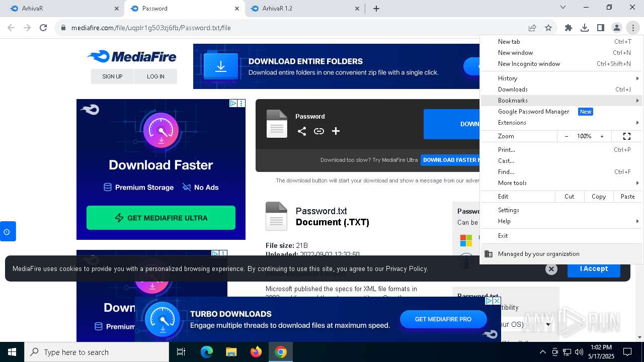Select New Incognito window
Viewport: 644px width, 362px height.
561,64
